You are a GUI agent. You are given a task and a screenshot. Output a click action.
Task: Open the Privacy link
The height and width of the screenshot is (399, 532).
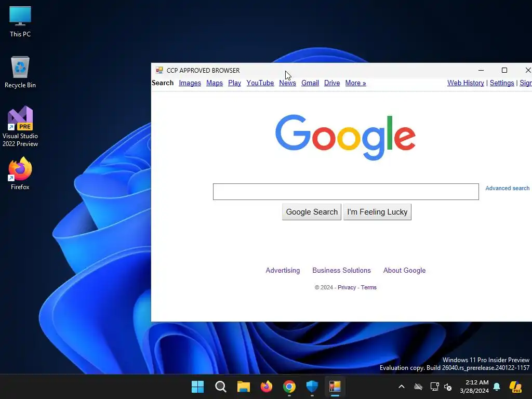tap(347, 287)
